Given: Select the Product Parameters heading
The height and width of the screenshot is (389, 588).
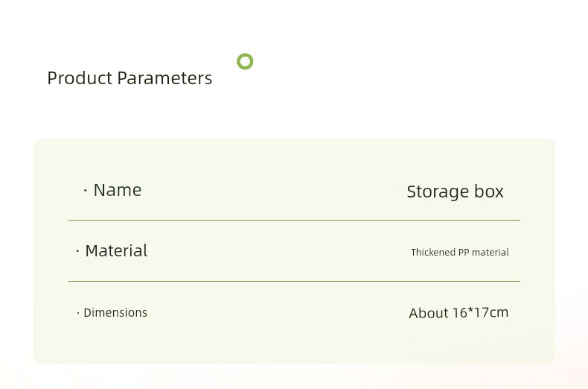Looking at the screenshot, I should pyautogui.click(x=130, y=78).
